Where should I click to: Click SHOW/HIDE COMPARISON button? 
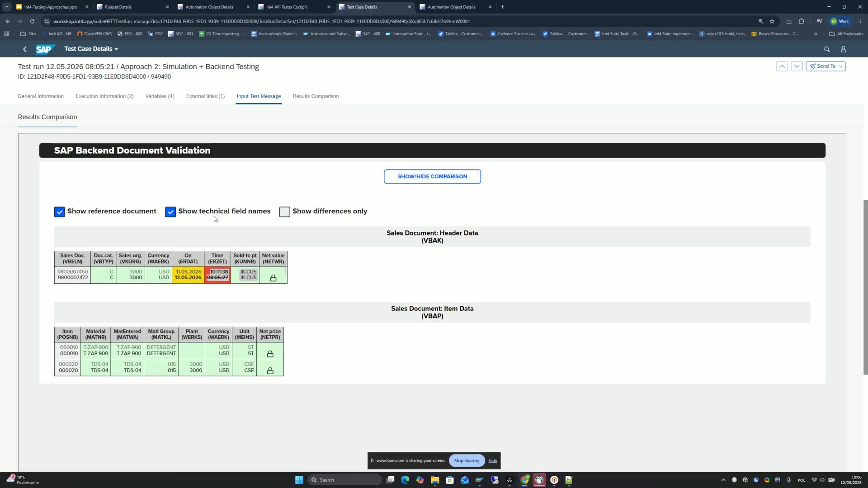coord(432,177)
